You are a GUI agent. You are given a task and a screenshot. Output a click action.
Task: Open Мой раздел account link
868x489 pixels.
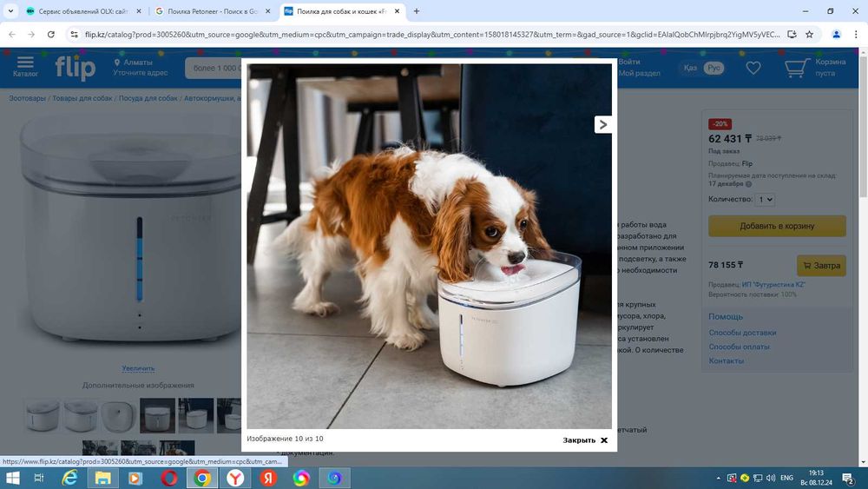click(x=639, y=73)
